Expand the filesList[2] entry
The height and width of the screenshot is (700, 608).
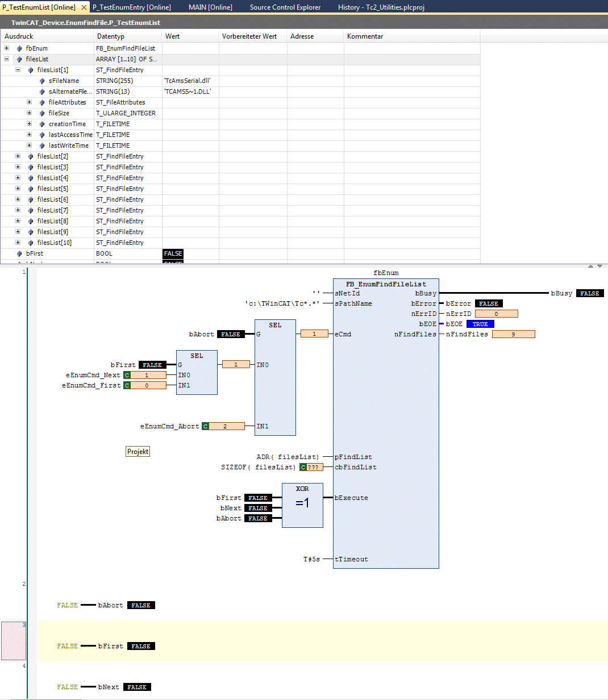click(x=18, y=156)
